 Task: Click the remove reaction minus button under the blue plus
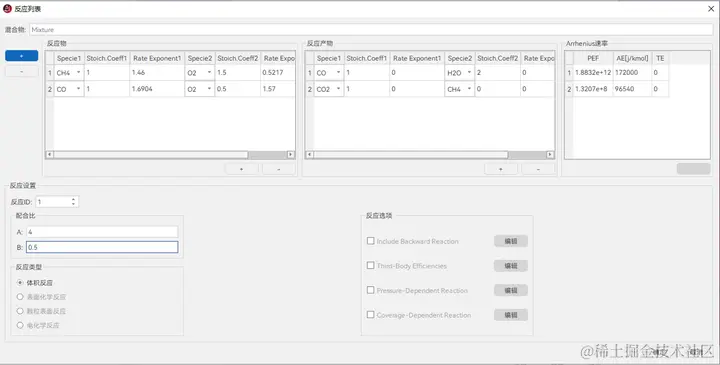pos(22,72)
